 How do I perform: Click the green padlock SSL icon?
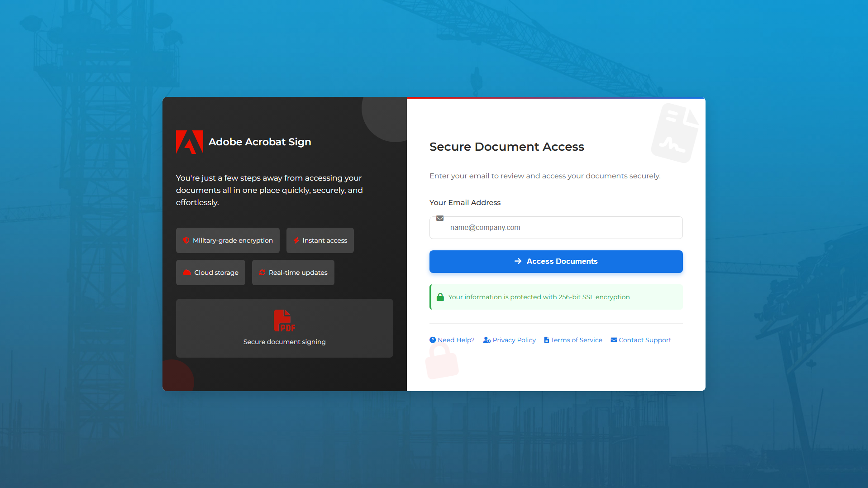(x=440, y=297)
